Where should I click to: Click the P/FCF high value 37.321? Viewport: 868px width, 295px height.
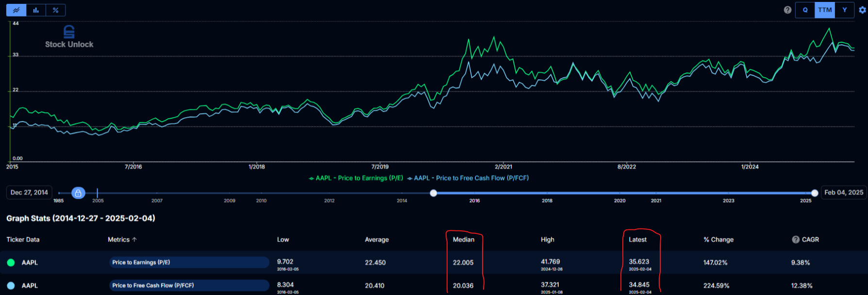tap(550, 285)
